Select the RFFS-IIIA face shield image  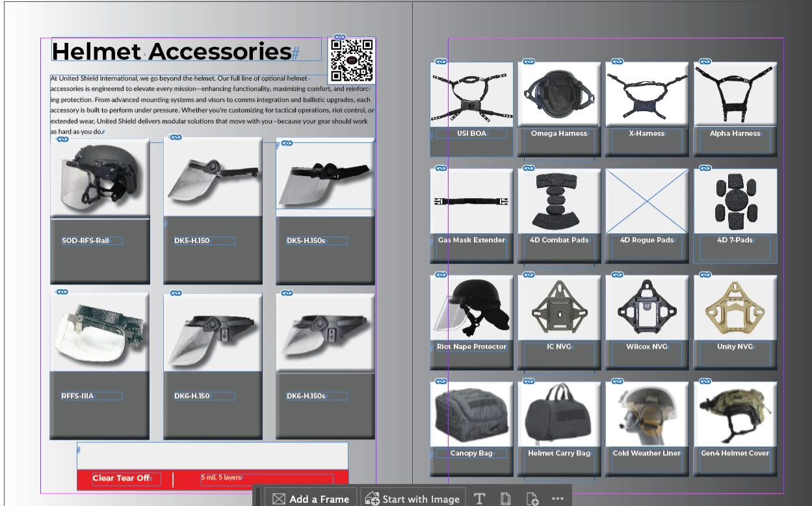(x=99, y=333)
